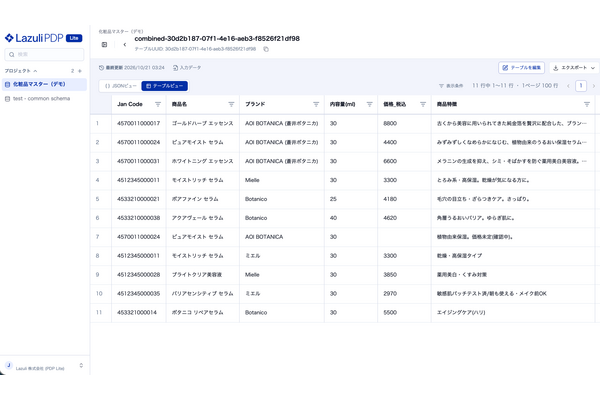Open the test - common schema project
This screenshot has width=600, height=400.
pyautogui.click(x=41, y=98)
